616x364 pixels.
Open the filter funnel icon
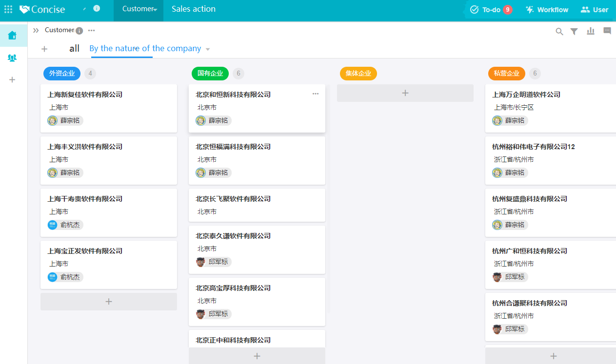pyautogui.click(x=575, y=31)
